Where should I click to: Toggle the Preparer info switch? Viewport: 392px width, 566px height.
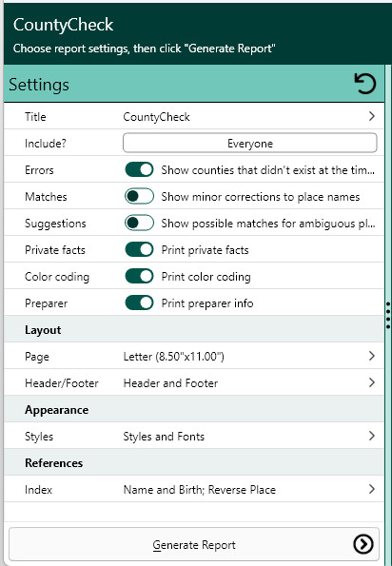[x=139, y=303]
